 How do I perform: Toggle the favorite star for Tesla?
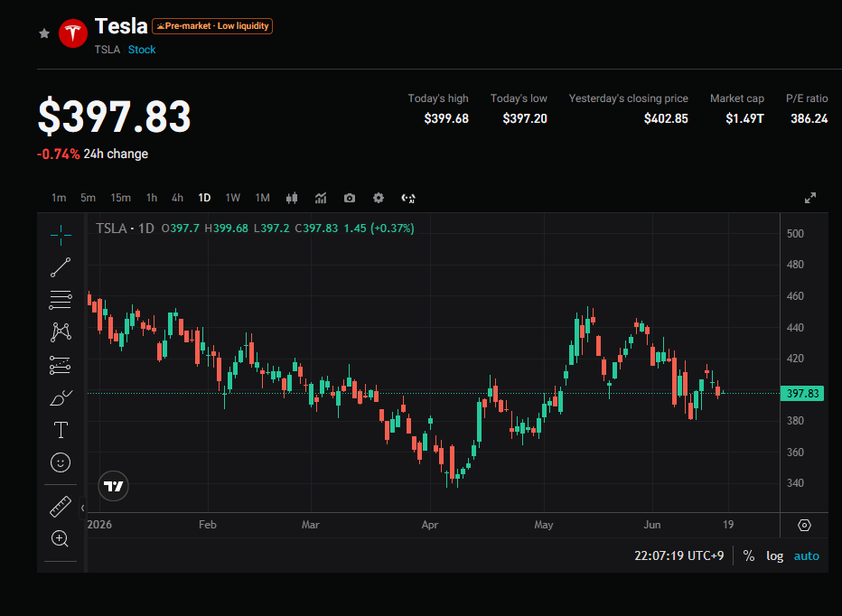tap(44, 33)
